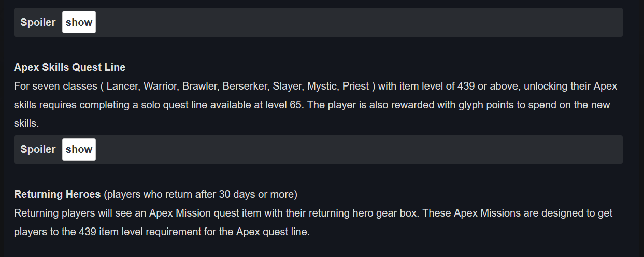The image size is (644, 257).
Task: Click the "players who return after 30 days" note
Action: coord(200,194)
